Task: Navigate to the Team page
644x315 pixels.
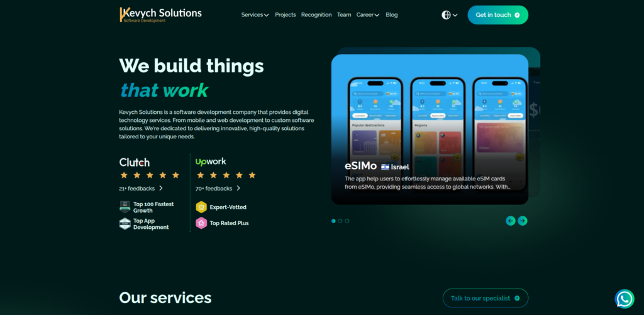Action: 344,15
